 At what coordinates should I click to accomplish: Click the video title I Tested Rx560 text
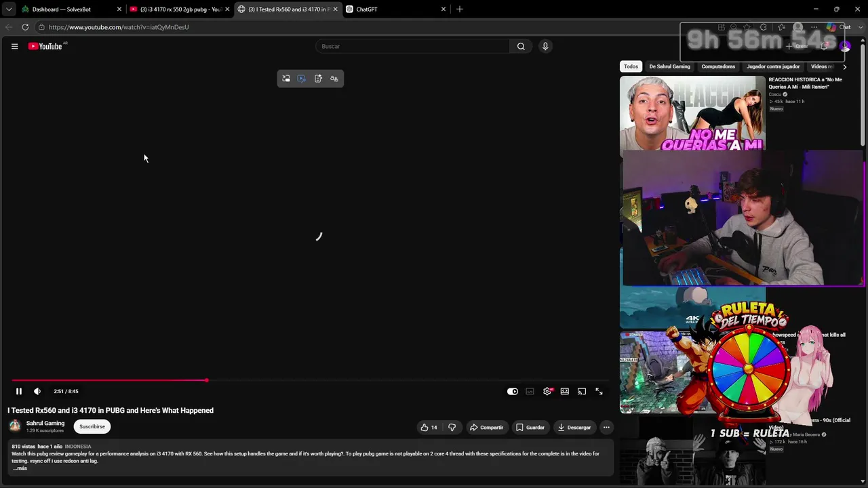[x=111, y=410]
